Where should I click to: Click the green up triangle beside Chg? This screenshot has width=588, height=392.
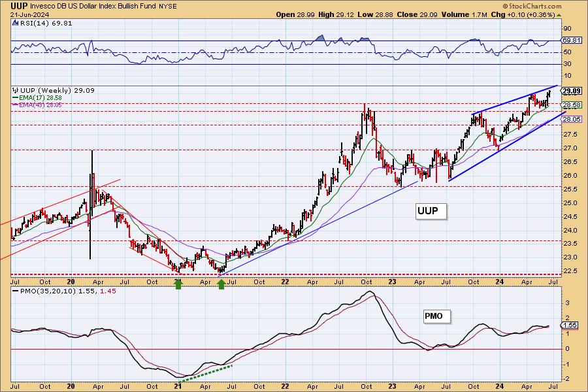tap(559, 15)
